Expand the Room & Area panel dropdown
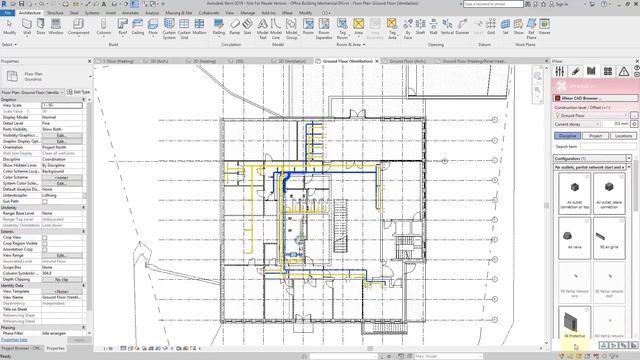Image resolution: width=640 pixels, height=360 pixels. (x=351, y=44)
